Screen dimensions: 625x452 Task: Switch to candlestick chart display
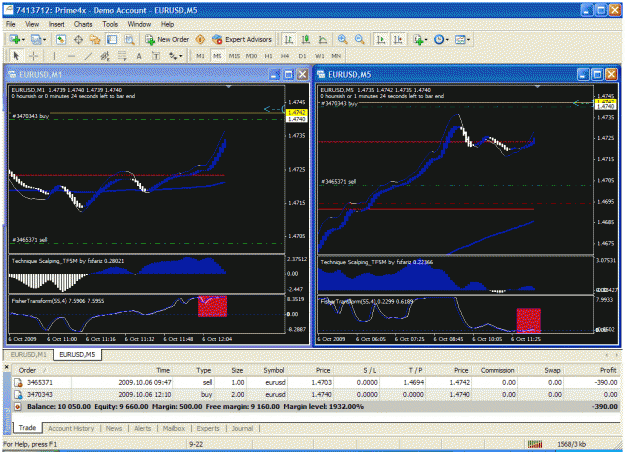pos(306,39)
